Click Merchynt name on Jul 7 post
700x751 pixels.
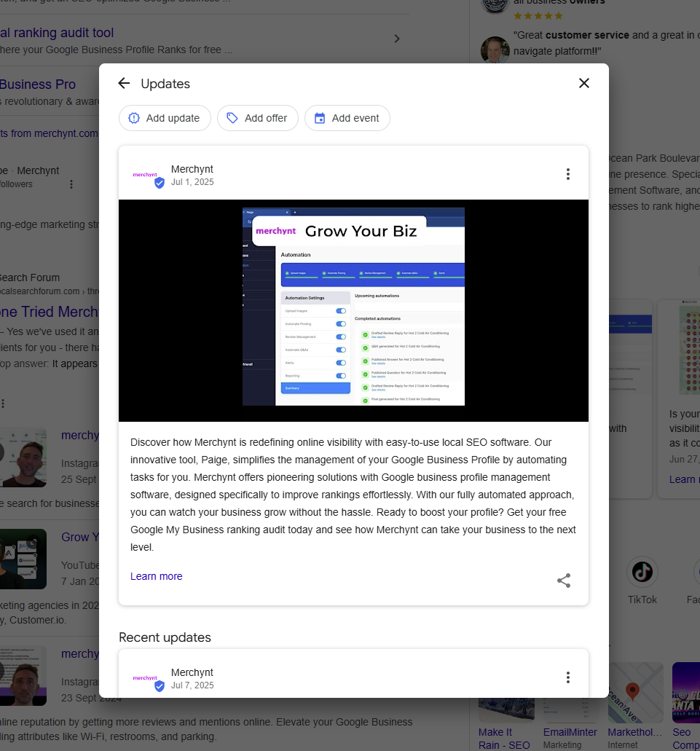point(192,672)
